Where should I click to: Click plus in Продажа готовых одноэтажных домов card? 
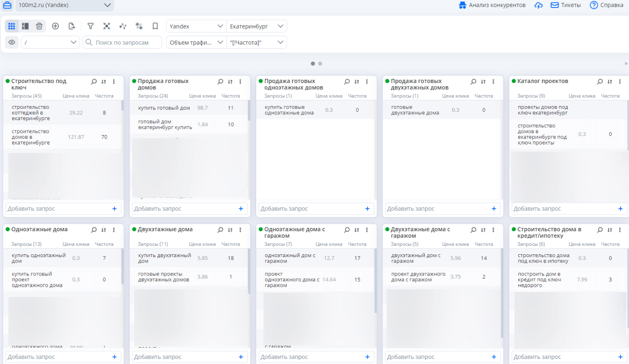tap(368, 209)
